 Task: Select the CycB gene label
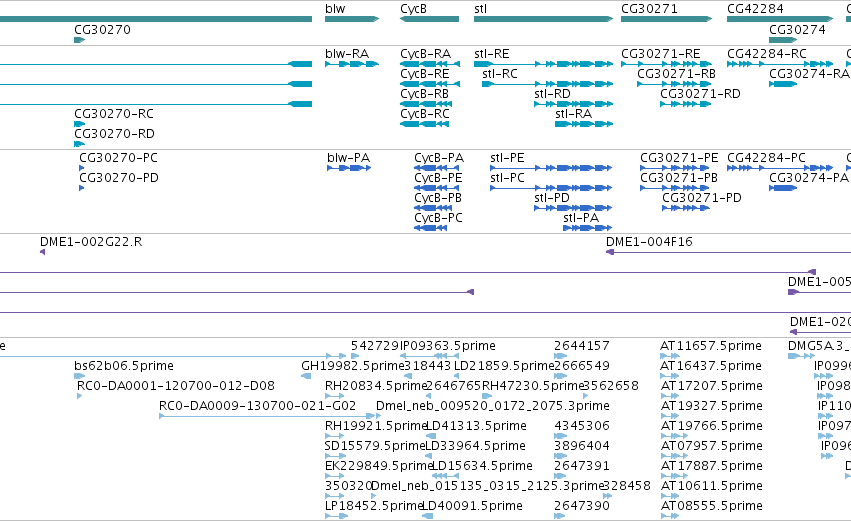(414, 9)
